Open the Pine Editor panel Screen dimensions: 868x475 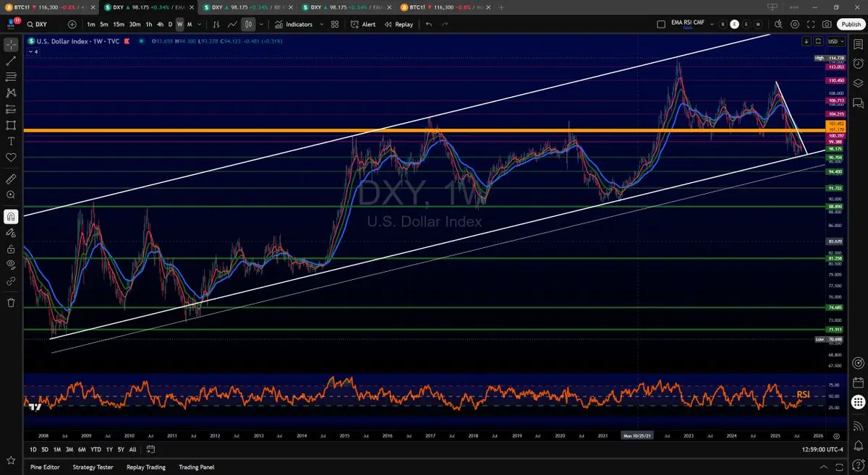[45, 467]
